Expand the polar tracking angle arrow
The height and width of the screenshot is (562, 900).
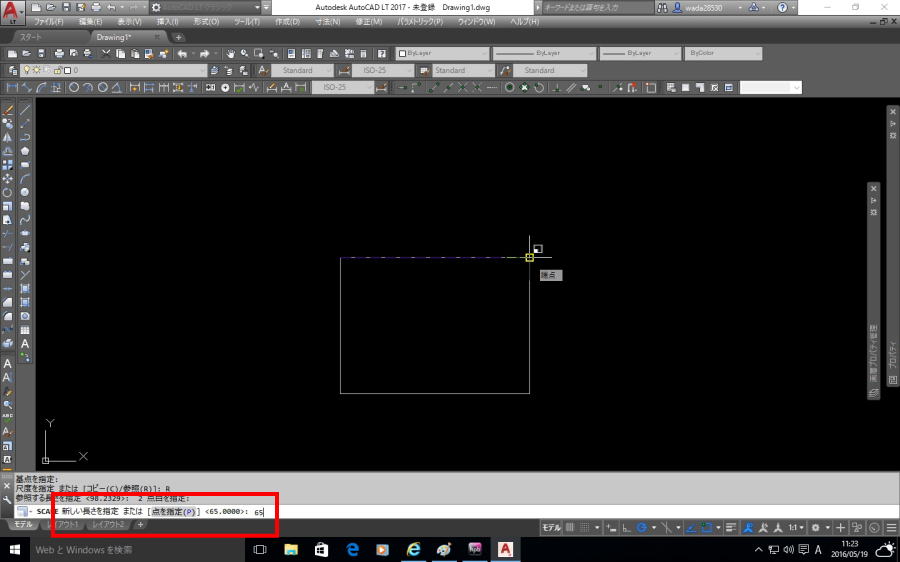pos(653,527)
